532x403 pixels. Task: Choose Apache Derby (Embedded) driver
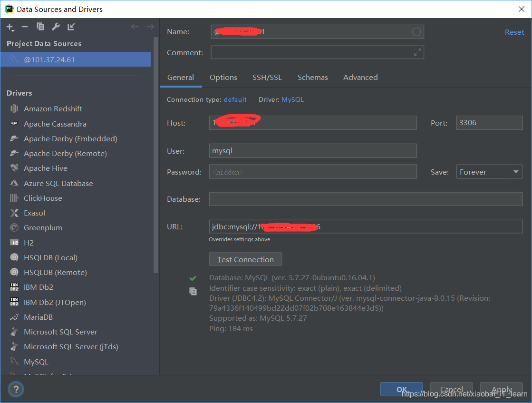click(x=70, y=138)
